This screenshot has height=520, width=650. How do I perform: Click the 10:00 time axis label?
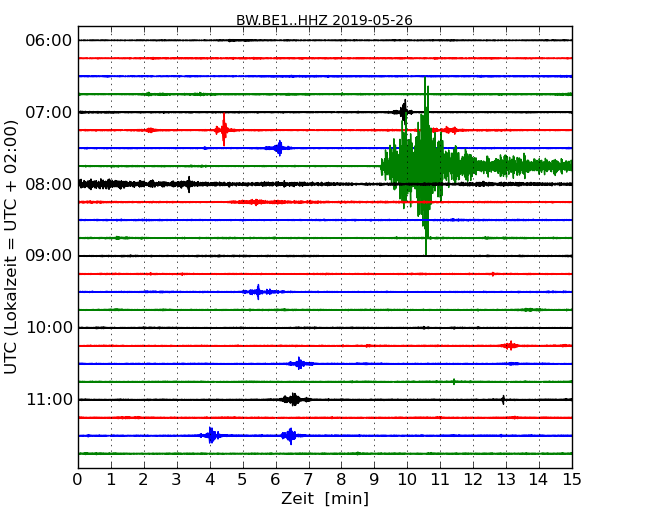click(x=49, y=328)
